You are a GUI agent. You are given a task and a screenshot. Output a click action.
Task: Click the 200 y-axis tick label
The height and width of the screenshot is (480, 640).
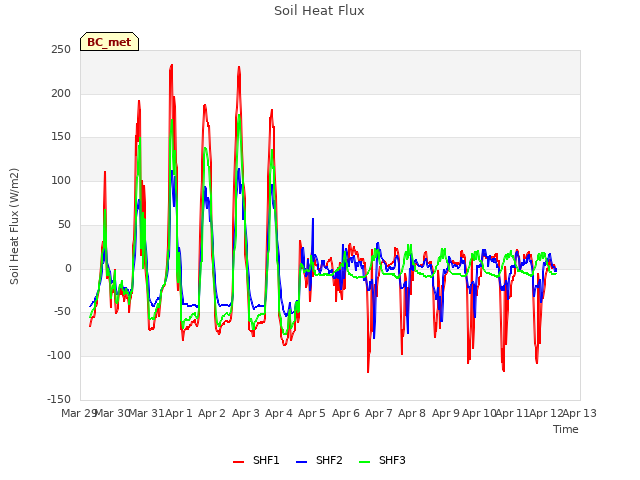[61, 93]
